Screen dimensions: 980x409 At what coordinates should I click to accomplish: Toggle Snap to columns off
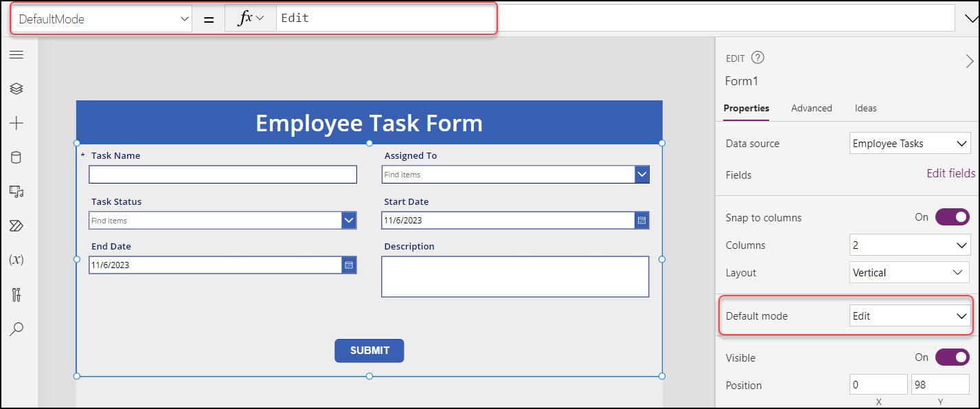(x=952, y=217)
